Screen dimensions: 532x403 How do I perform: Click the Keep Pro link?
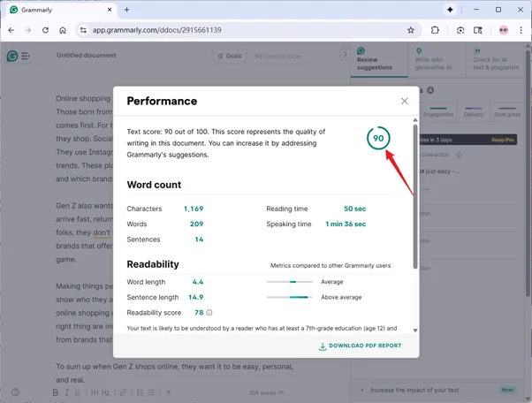[503, 139]
